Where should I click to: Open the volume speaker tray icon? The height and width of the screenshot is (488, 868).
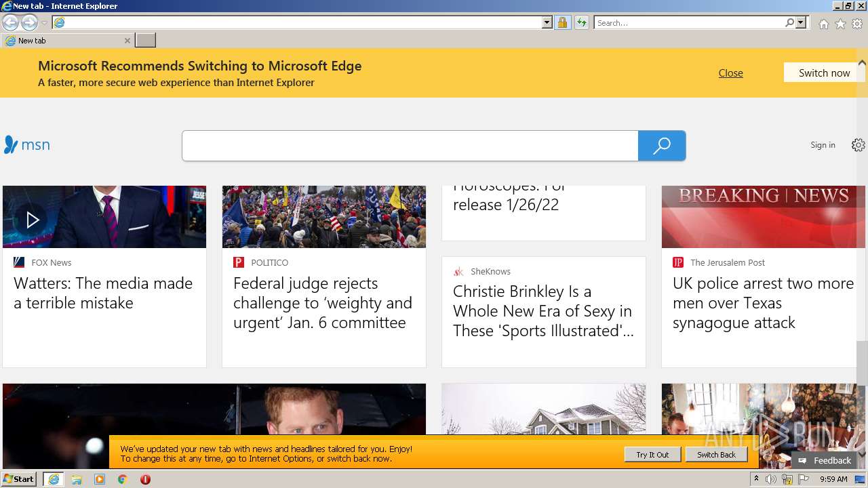click(771, 479)
